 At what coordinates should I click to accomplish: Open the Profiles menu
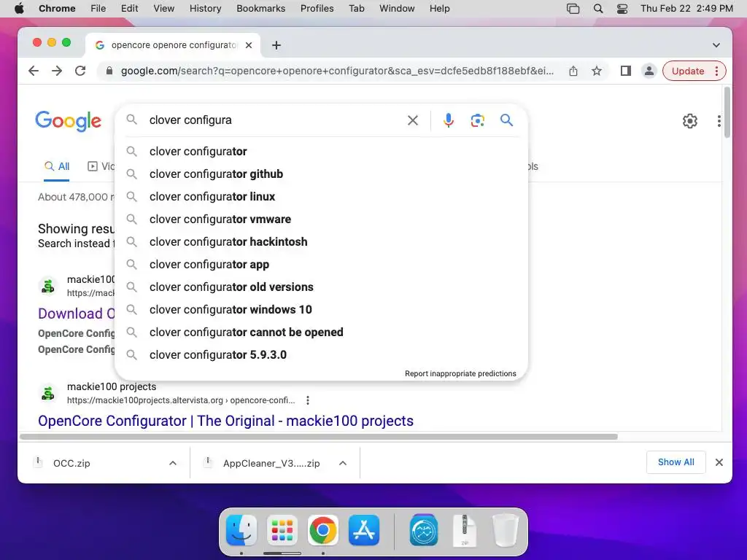point(317,9)
